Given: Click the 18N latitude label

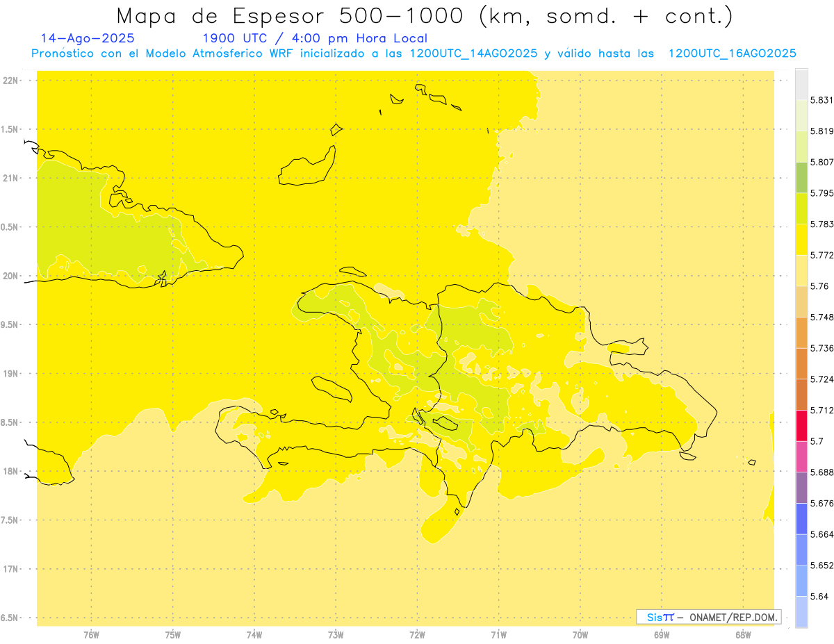Looking at the screenshot, I should pos(10,471).
